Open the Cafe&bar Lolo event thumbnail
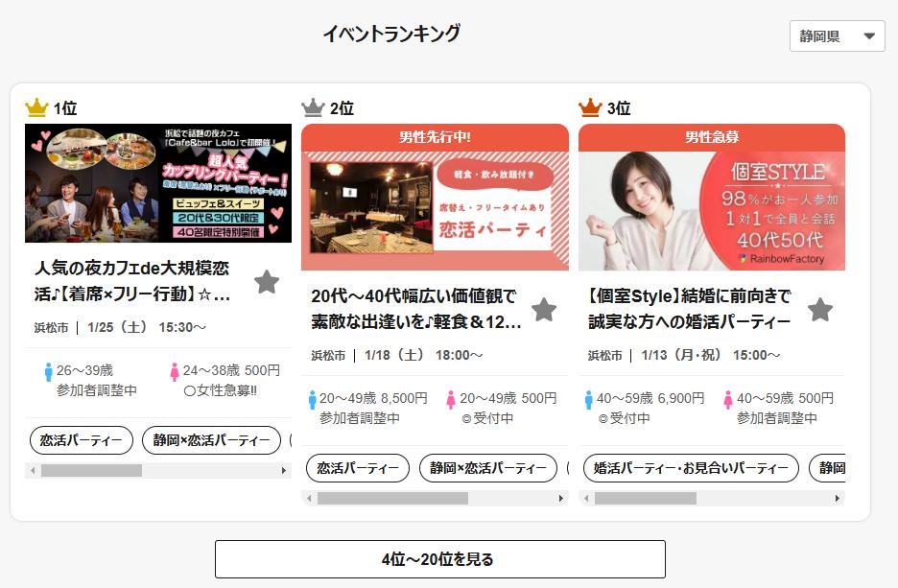898x588 pixels. 158,183
